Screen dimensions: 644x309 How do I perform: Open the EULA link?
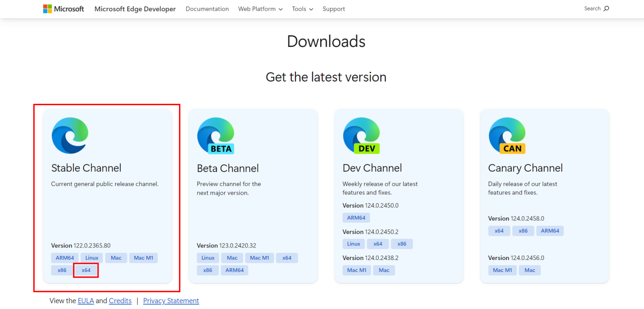[86, 301]
